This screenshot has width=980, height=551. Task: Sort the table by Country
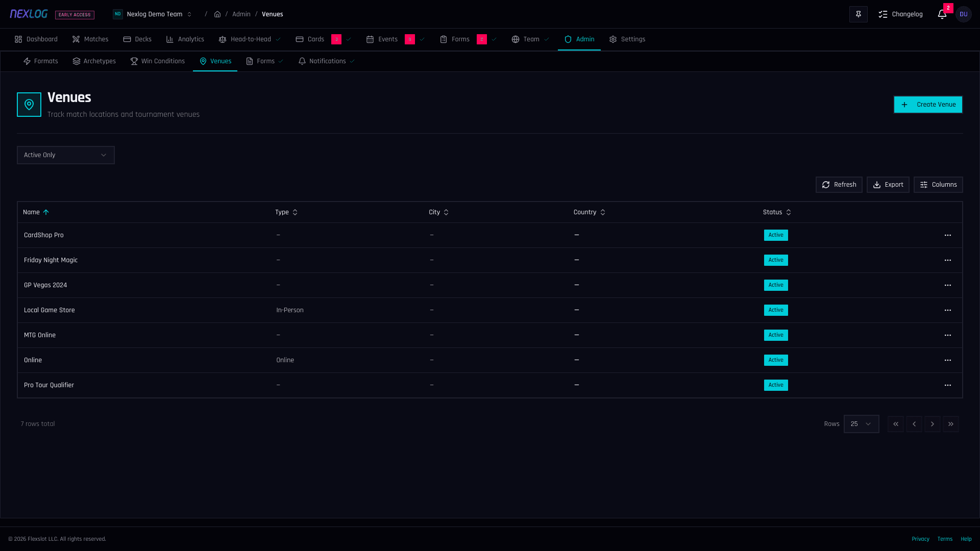point(589,212)
